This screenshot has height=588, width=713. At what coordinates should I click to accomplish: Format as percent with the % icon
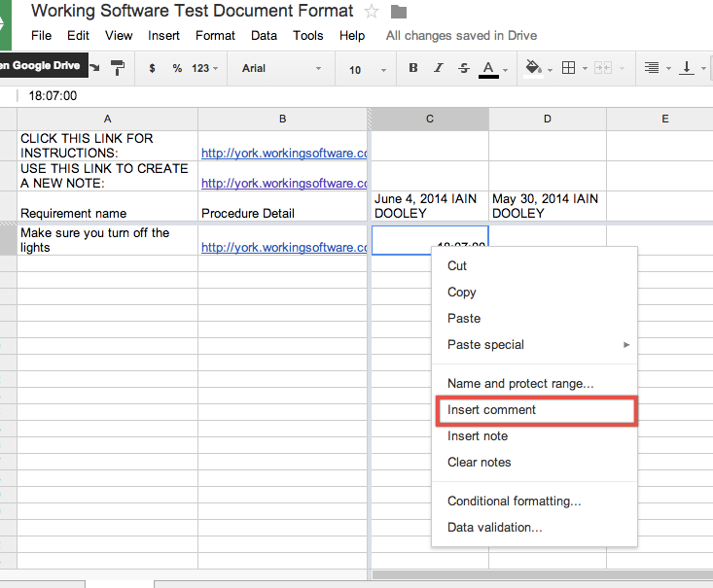[x=177, y=68]
